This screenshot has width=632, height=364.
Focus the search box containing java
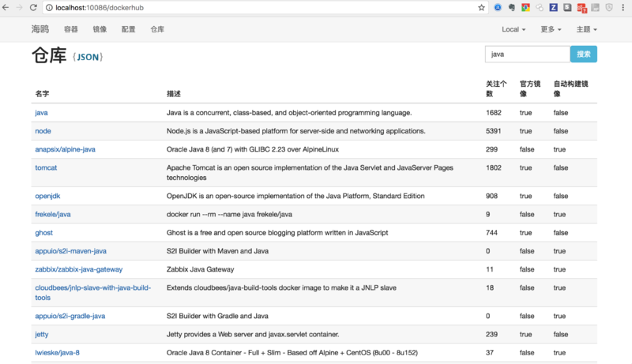[527, 54]
